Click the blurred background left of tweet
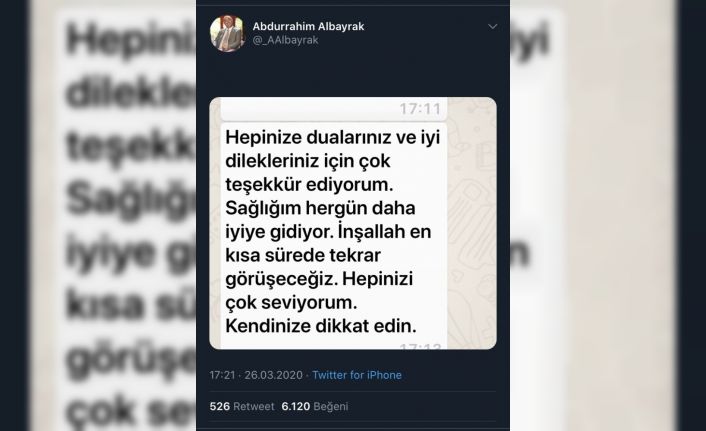This screenshot has height=431, width=706. click(x=113, y=215)
